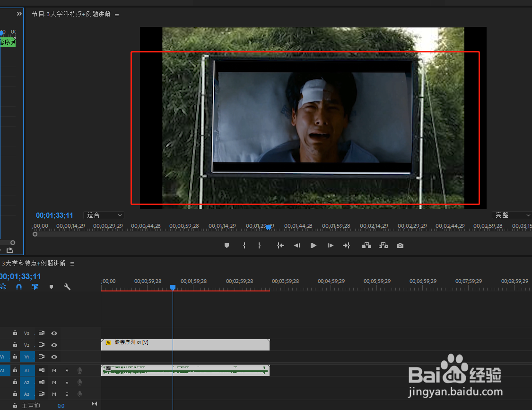
Task: Open timeline panel menu 3大学科特点+例题讲解
Action: pyautogui.click(x=72, y=264)
